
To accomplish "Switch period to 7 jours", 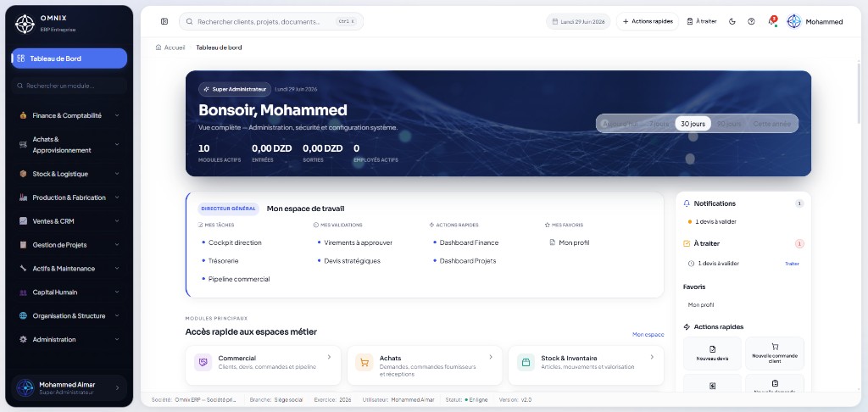I will 659,124.
